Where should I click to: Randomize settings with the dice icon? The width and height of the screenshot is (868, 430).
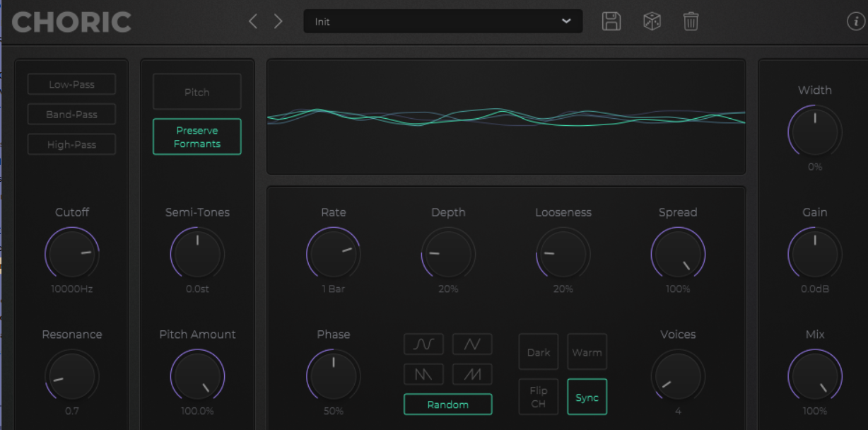652,21
